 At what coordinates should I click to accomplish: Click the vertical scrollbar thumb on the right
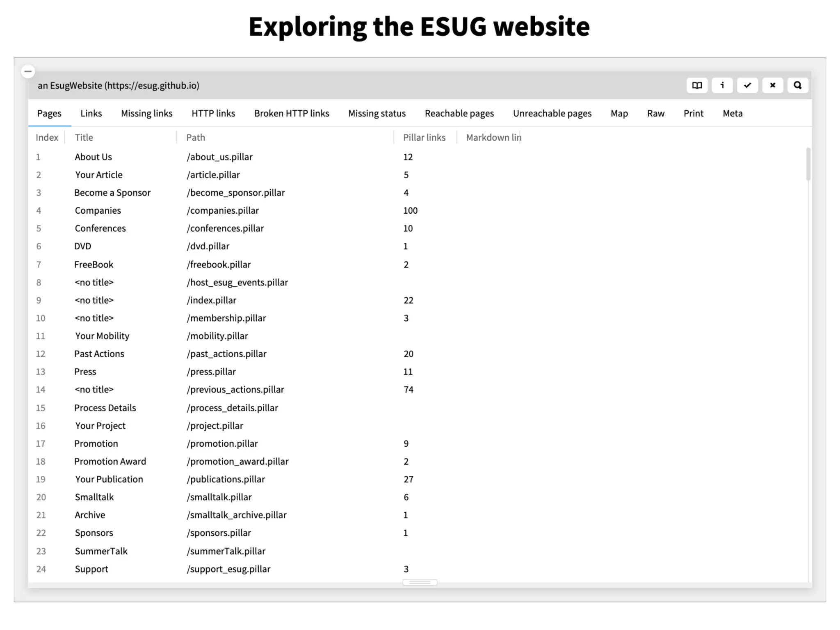pos(808,164)
